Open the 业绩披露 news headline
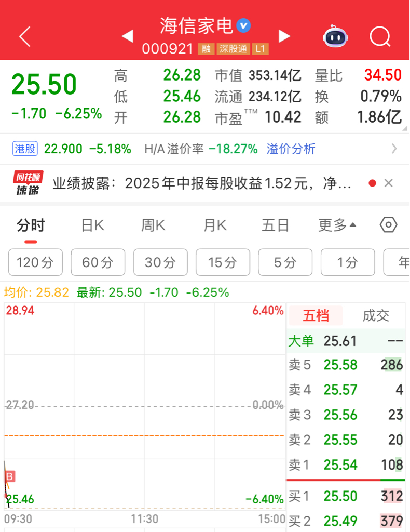The image size is (410, 532). (x=201, y=183)
